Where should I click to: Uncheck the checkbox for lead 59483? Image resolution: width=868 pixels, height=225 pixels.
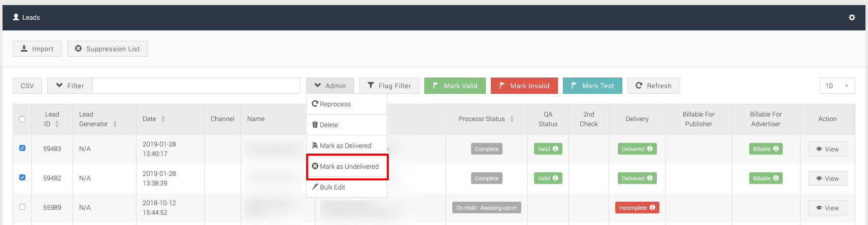tap(22, 148)
